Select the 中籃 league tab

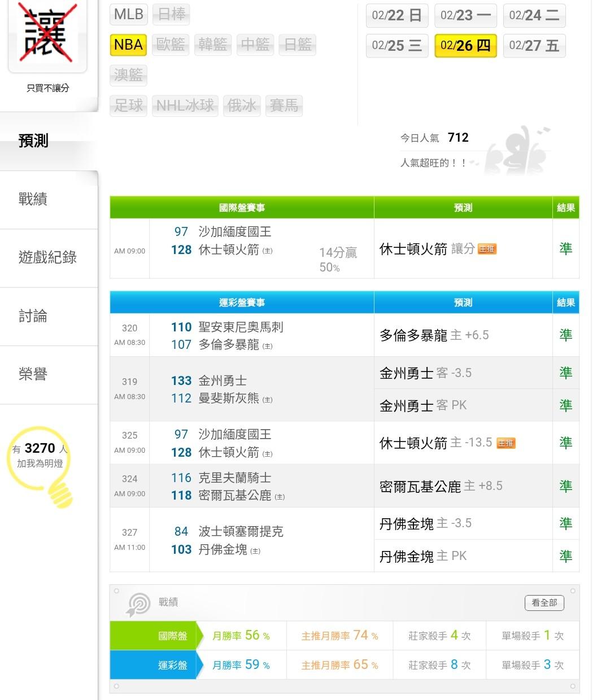pyautogui.click(x=255, y=45)
